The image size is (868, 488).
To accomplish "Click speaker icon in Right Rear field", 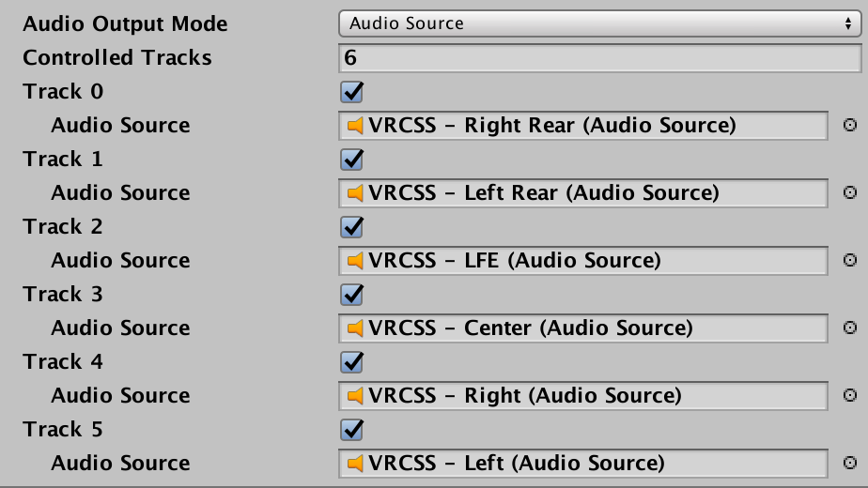I will (355, 126).
